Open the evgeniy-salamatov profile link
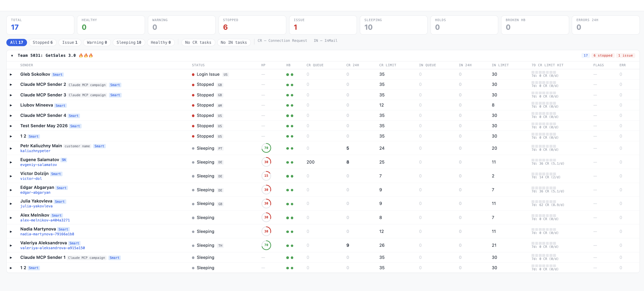Screen dimensions: 644x291 coord(38,165)
